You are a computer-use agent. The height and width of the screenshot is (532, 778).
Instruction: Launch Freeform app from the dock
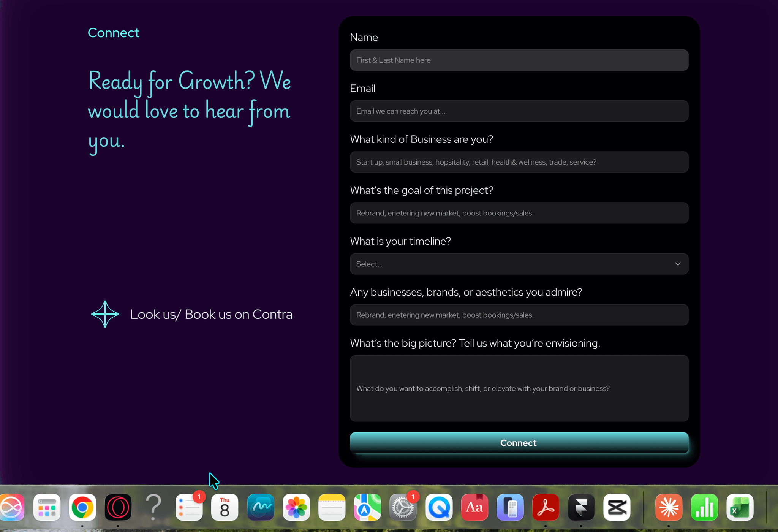[261, 507]
